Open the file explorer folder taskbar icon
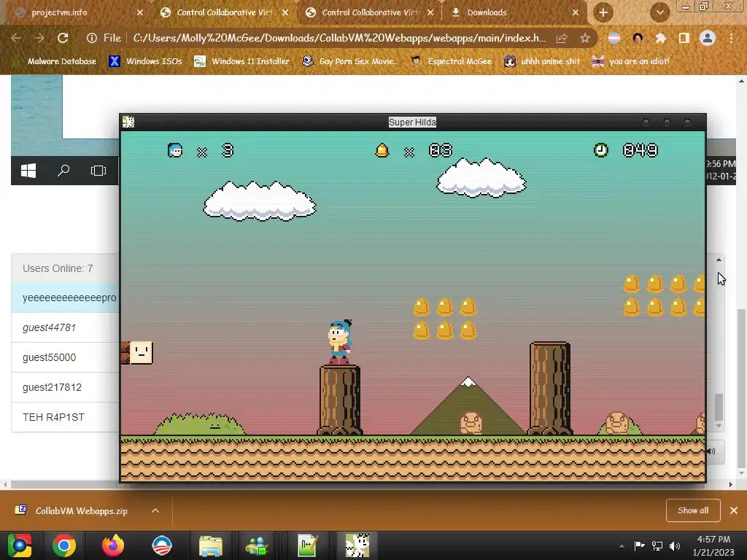Image resolution: width=747 pixels, height=560 pixels. (211, 545)
